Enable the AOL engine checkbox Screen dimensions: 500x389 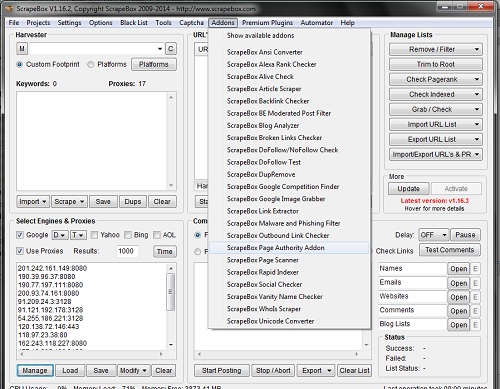pos(157,235)
